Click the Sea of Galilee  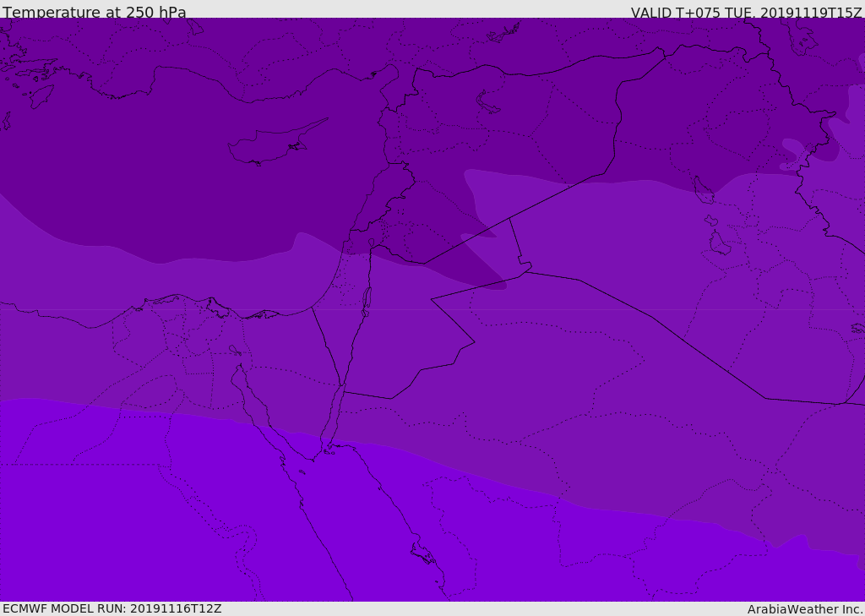click(372, 243)
